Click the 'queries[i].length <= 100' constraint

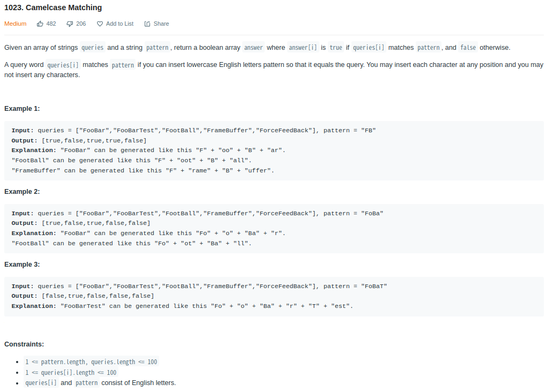[71, 373]
